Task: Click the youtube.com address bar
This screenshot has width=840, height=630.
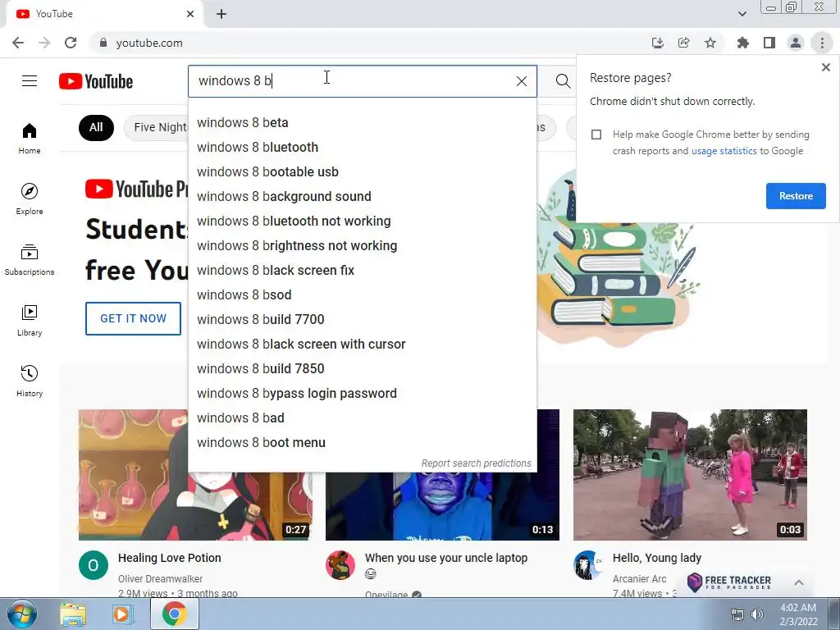Action: (370, 43)
